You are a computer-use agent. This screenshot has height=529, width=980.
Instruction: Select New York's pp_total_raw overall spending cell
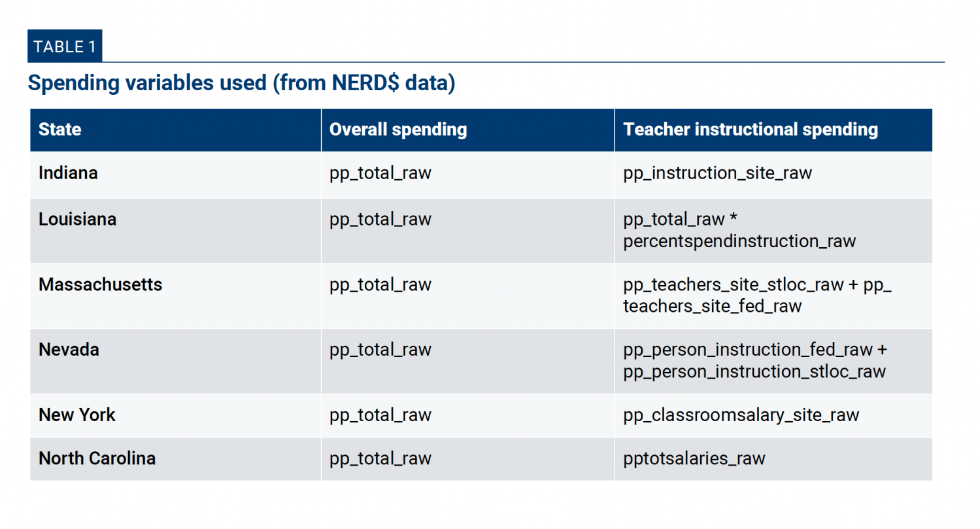coord(380,415)
